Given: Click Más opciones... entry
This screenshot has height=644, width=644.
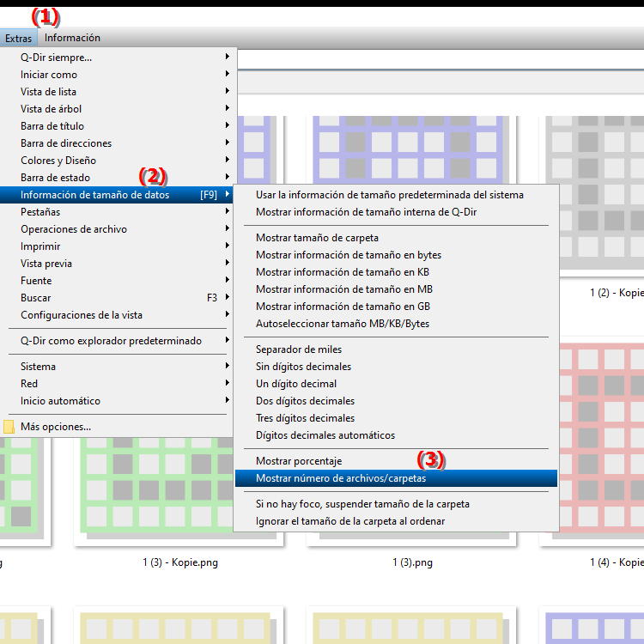Looking at the screenshot, I should point(118,427).
